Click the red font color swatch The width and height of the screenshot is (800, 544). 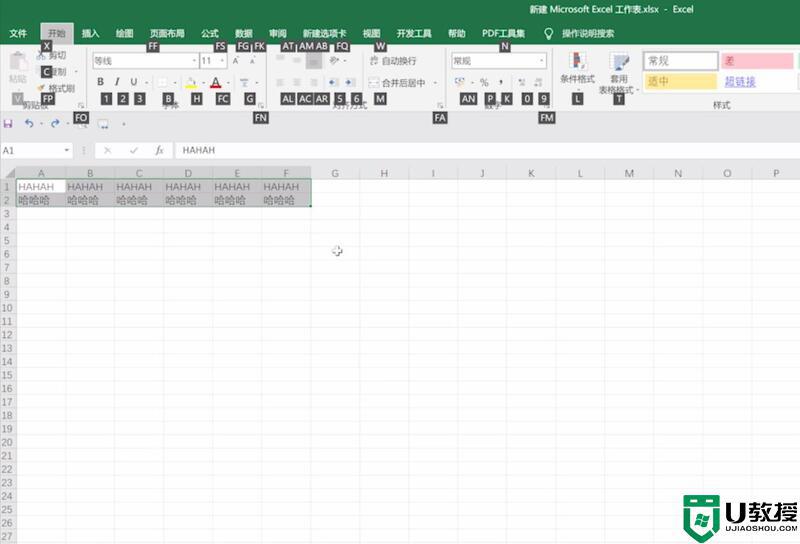click(215, 82)
